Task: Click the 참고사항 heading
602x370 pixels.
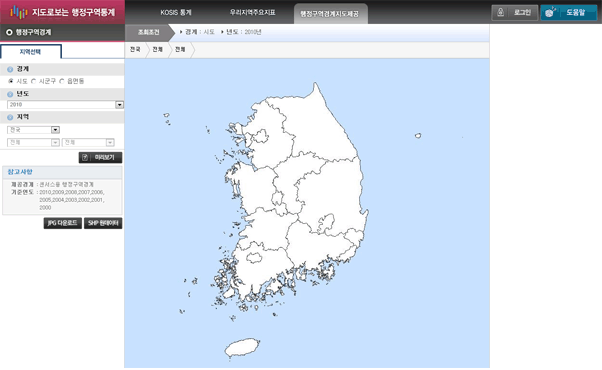Action: 20,172
